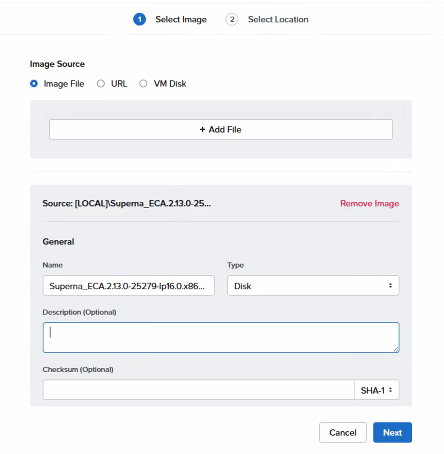Click into the Name input field
This screenshot has width=444, height=454.
pos(129,286)
